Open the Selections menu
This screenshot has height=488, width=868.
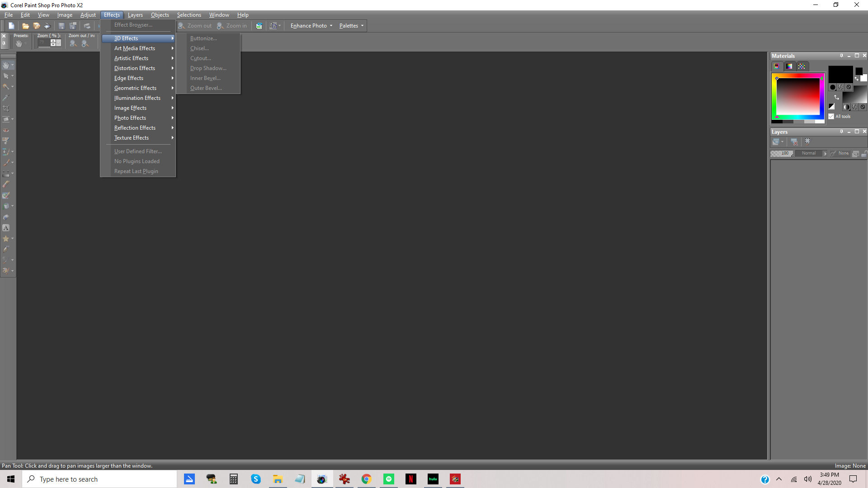tap(189, 15)
